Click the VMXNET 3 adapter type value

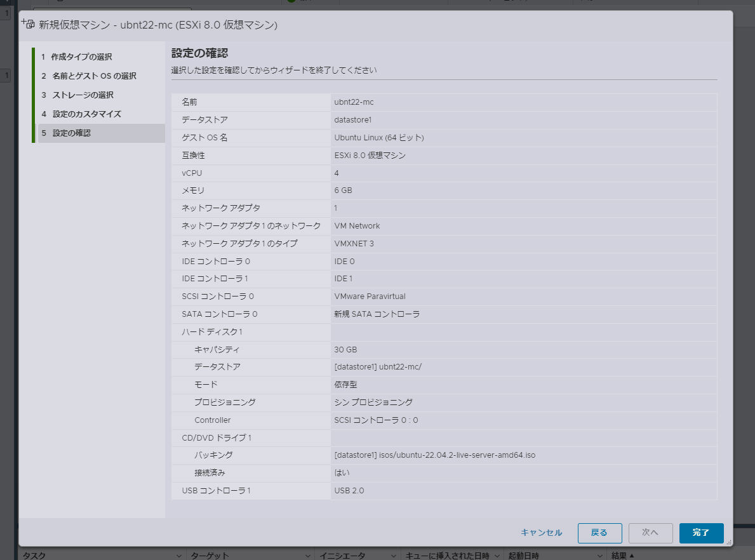(x=354, y=244)
